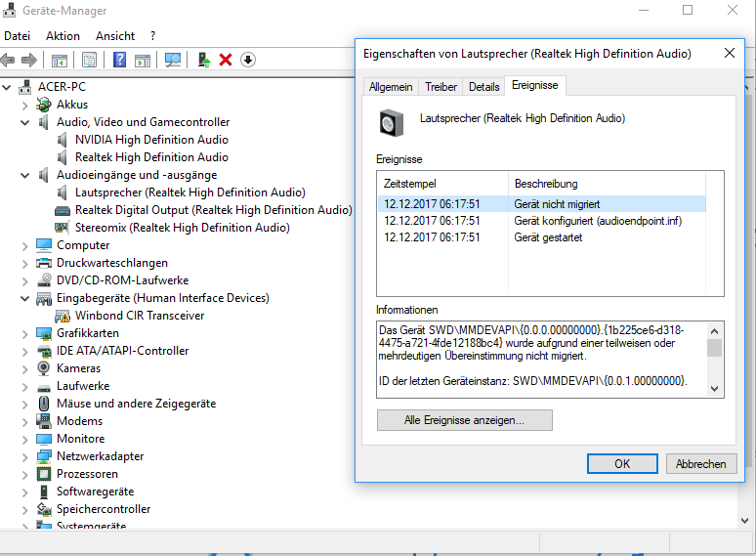Select event 'Gerät nicht migriert'

point(542,204)
